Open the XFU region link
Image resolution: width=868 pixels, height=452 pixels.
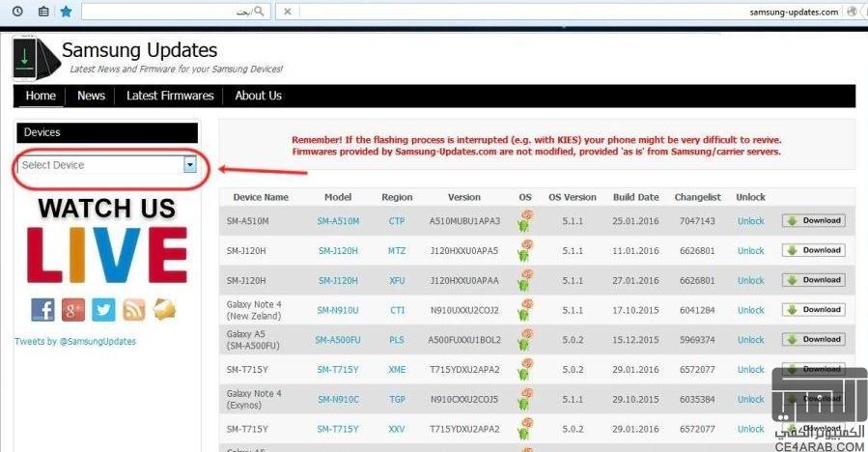tap(397, 281)
